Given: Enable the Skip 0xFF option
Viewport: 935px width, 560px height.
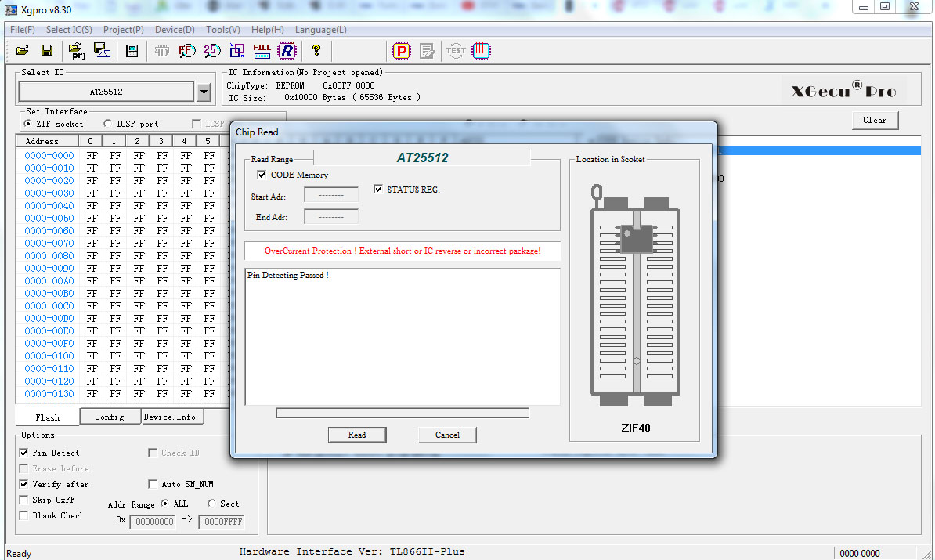Looking at the screenshot, I should [23, 500].
